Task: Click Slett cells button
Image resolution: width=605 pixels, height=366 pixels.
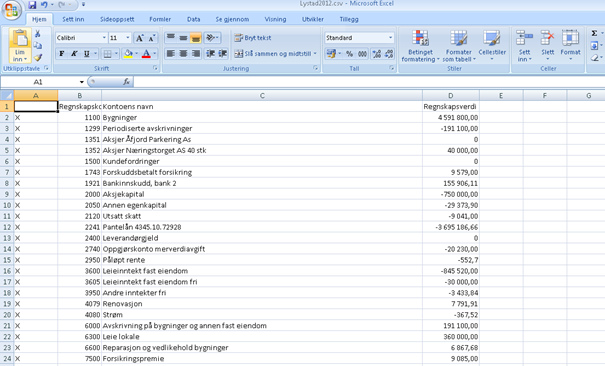Action: click(x=548, y=46)
